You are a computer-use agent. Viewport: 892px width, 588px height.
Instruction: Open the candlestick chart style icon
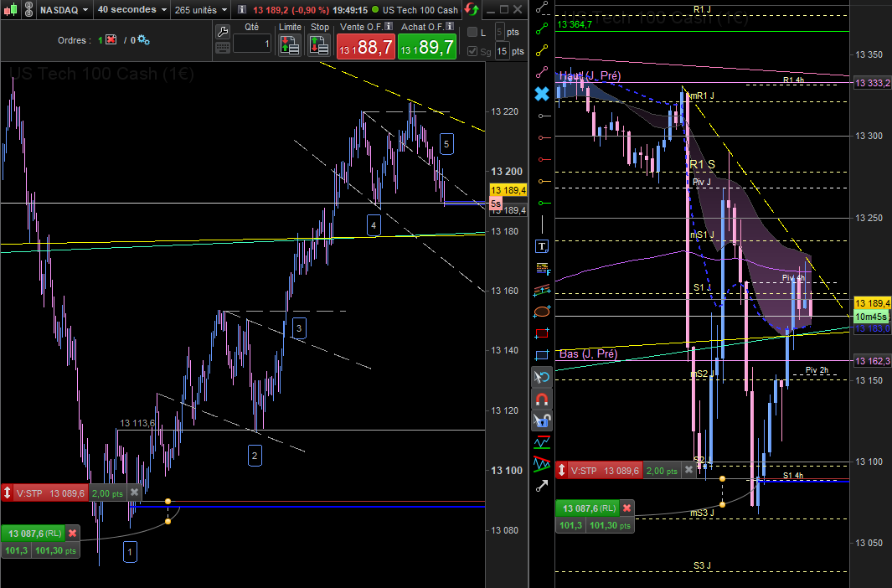tap(11, 10)
